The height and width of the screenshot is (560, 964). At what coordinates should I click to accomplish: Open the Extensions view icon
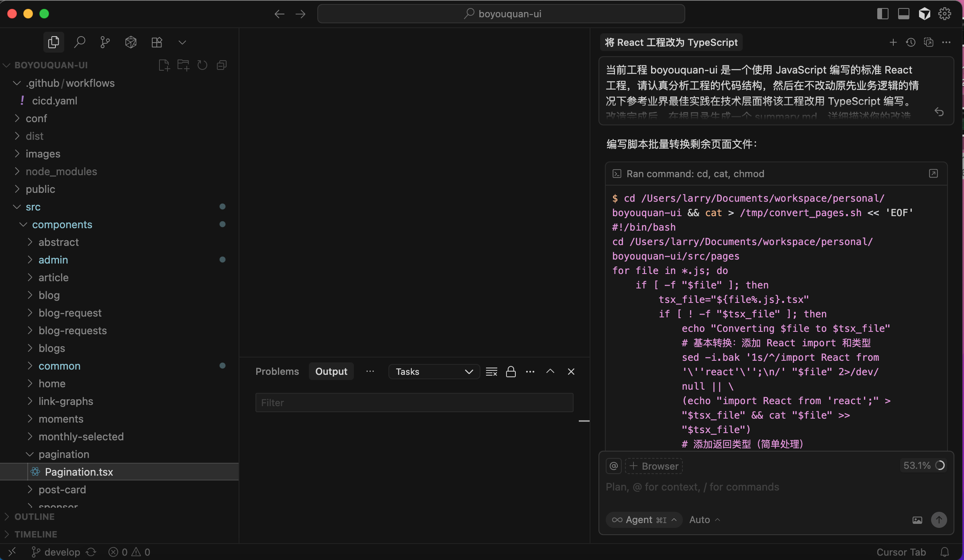click(x=157, y=42)
